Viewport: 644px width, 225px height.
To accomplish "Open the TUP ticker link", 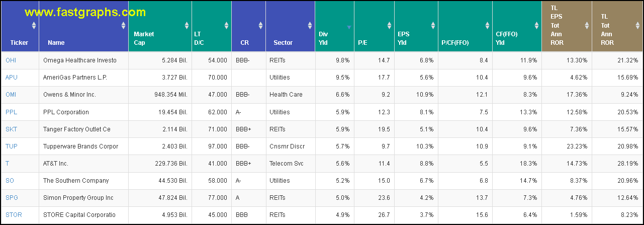I will 11,146.
